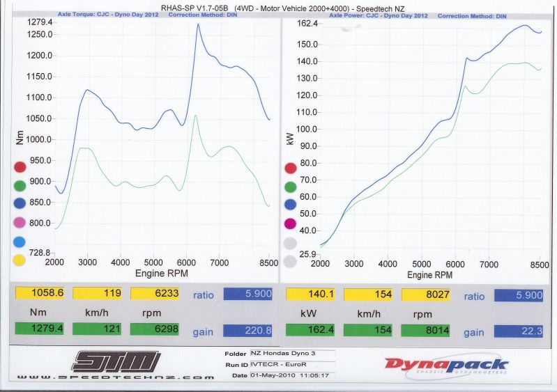Viewport: 557px width, 392px height.
Task: Click the Run ID field IVTECR - EuroR
Action: pos(278,365)
